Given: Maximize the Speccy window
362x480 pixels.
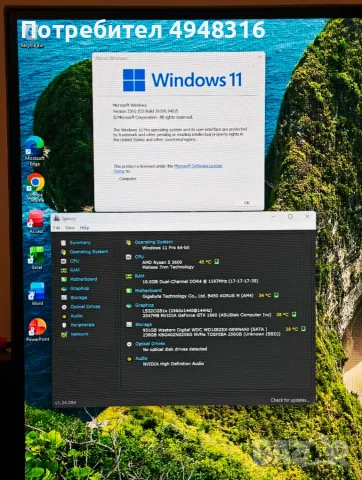Looking at the screenshot, I should 290,217.
